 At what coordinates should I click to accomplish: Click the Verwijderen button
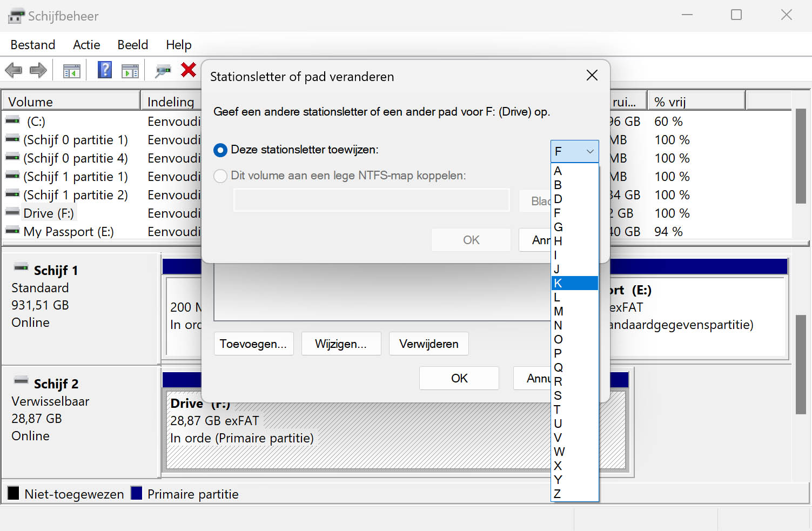[428, 344]
